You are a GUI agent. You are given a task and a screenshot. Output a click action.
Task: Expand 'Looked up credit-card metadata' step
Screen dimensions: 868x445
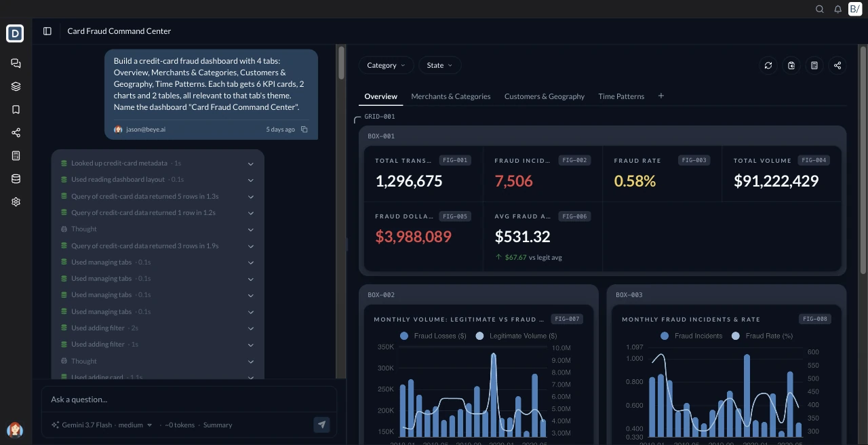click(x=251, y=163)
